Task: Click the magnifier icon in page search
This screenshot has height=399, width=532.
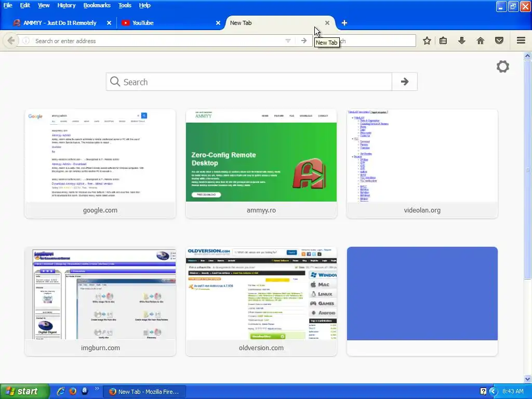Action: (115, 82)
